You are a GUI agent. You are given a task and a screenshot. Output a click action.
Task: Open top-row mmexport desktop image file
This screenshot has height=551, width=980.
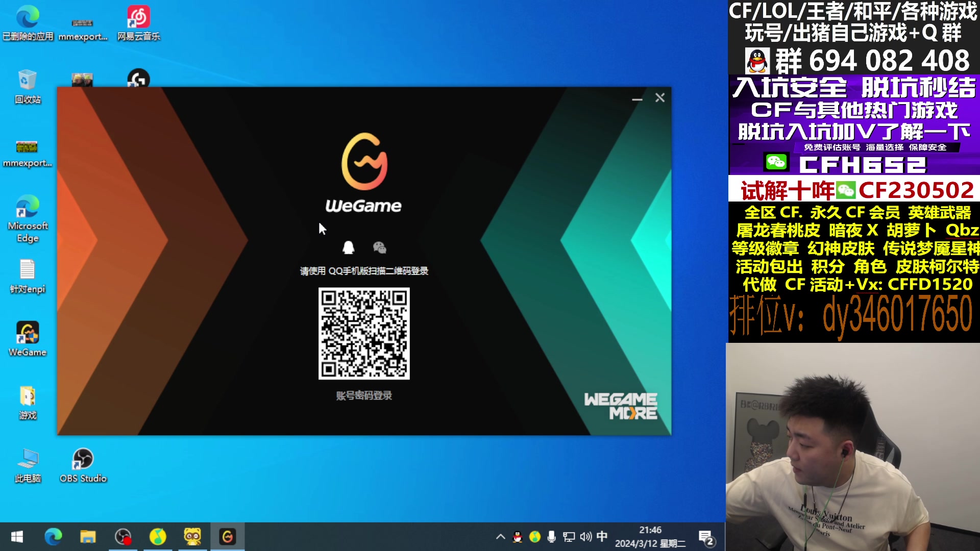click(x=83, y=30)
